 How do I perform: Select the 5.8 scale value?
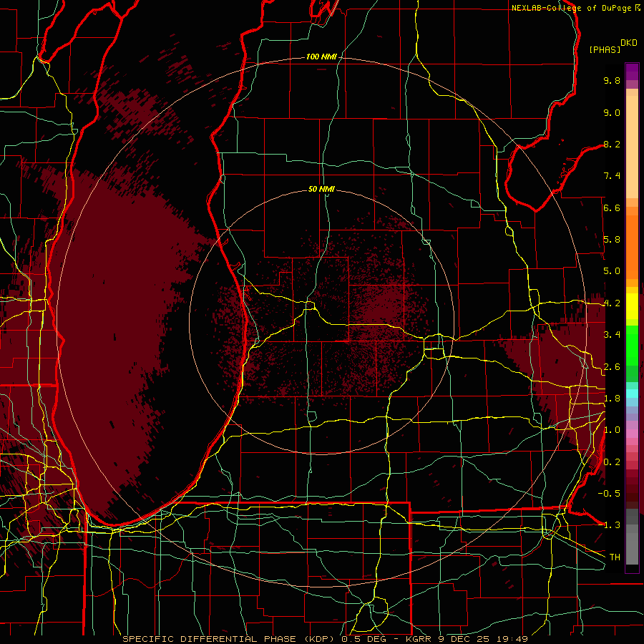coord(612,240)
